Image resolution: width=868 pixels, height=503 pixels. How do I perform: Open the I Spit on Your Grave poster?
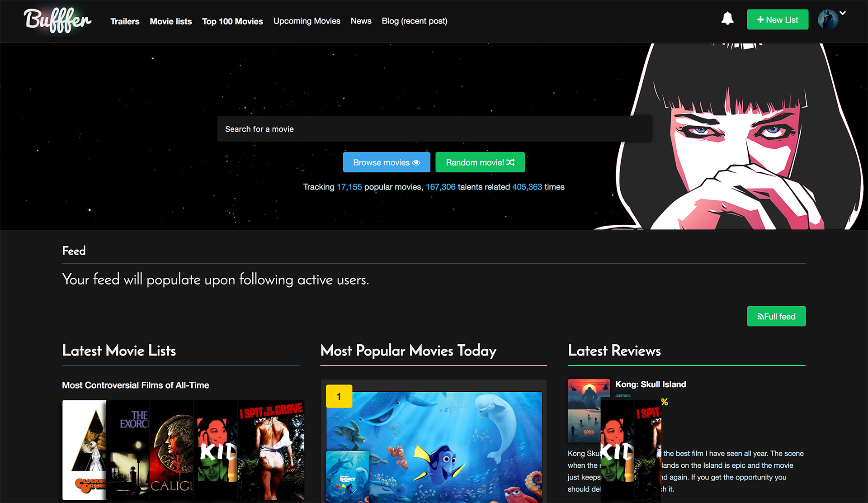271,450
